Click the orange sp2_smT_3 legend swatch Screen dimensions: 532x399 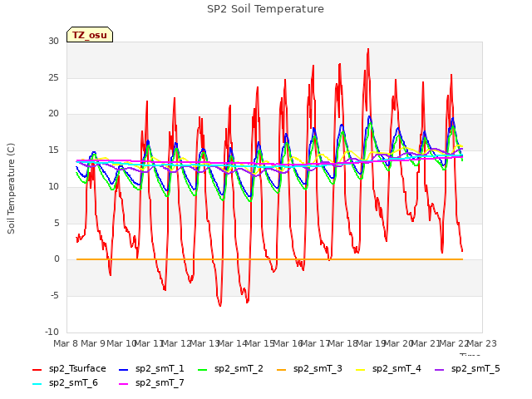[281, 369]
